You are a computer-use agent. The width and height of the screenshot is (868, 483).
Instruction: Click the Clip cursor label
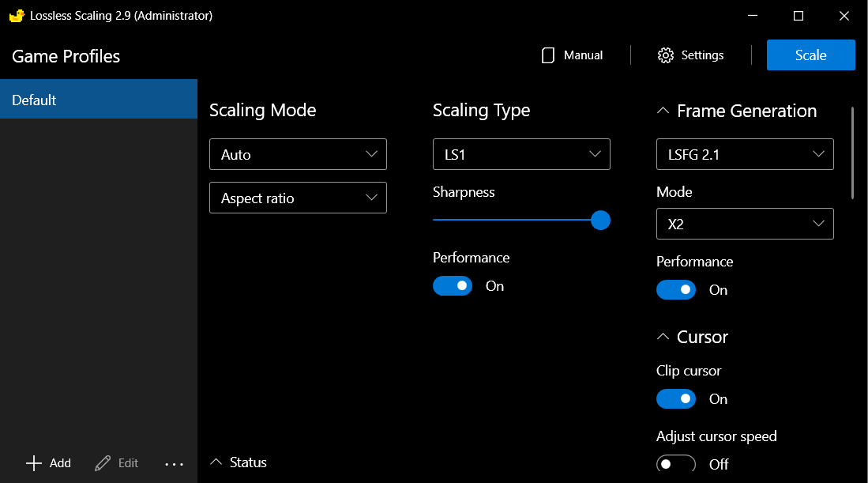(689, 371)
